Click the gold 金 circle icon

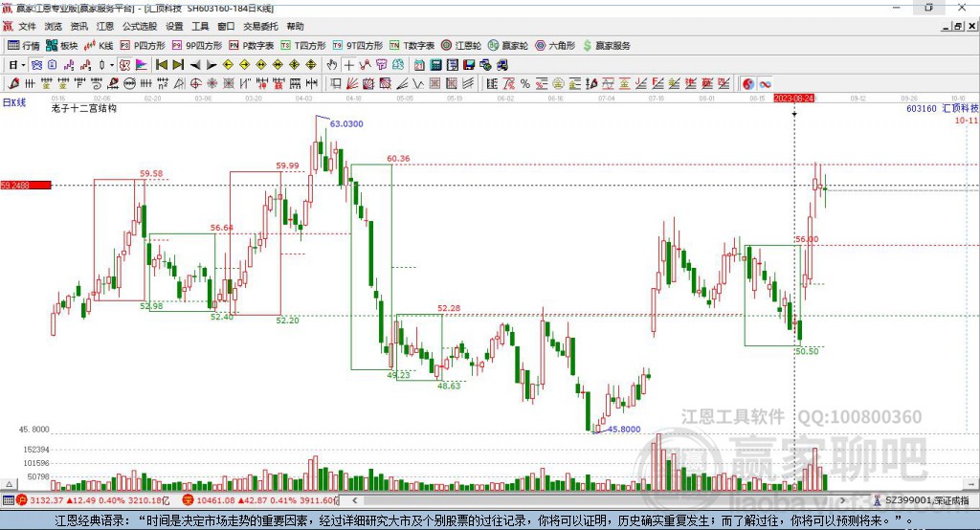click(558, 84)
